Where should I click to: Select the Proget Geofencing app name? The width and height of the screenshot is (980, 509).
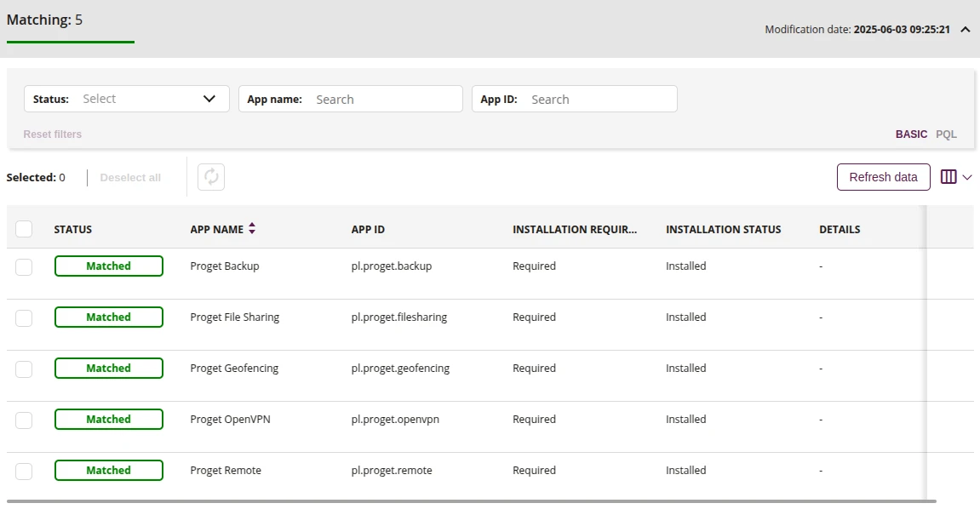click(x=234, y=369)
